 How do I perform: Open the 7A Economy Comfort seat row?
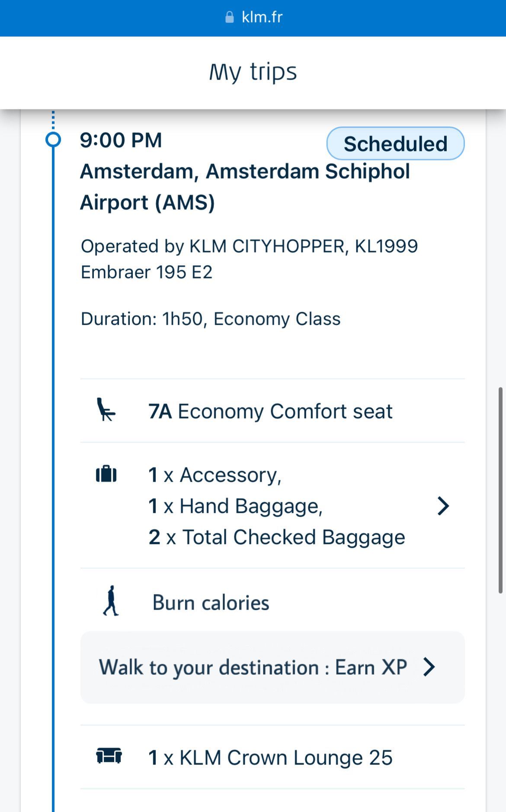point(270,411)
